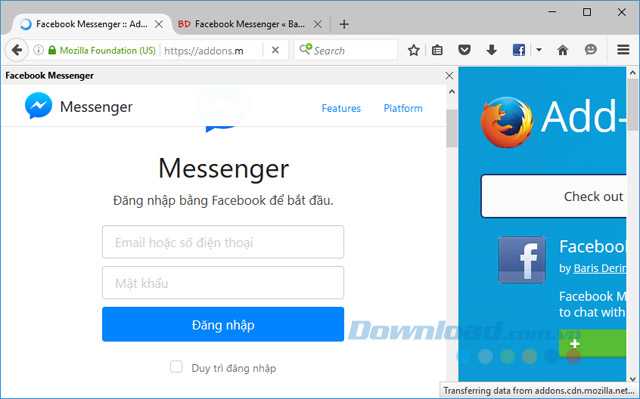Open the Features link in Messenger

[x=341, y=108]
